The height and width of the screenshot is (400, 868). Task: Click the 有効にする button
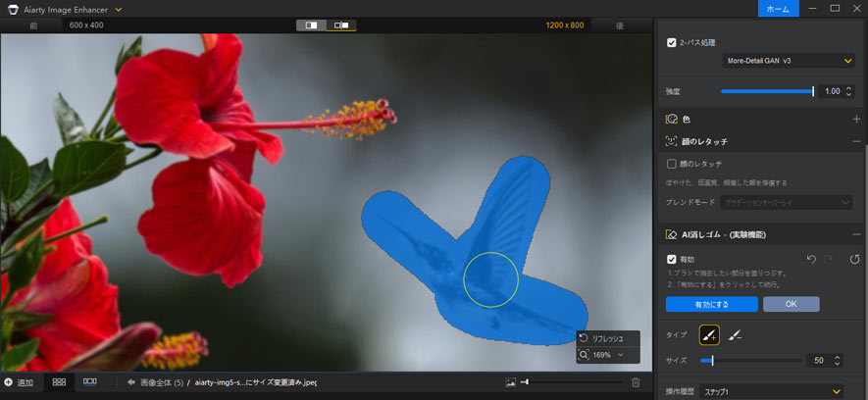[x=711, y=304]
